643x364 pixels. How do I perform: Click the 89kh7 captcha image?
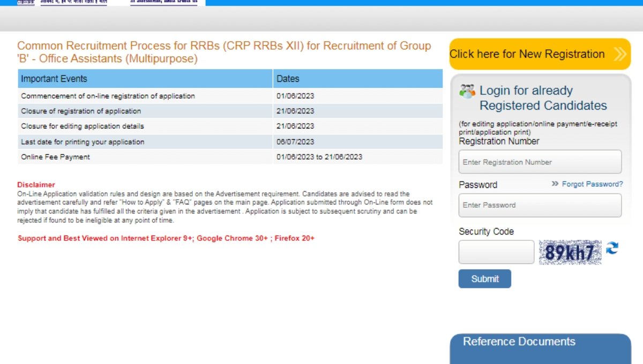(570, 252)
